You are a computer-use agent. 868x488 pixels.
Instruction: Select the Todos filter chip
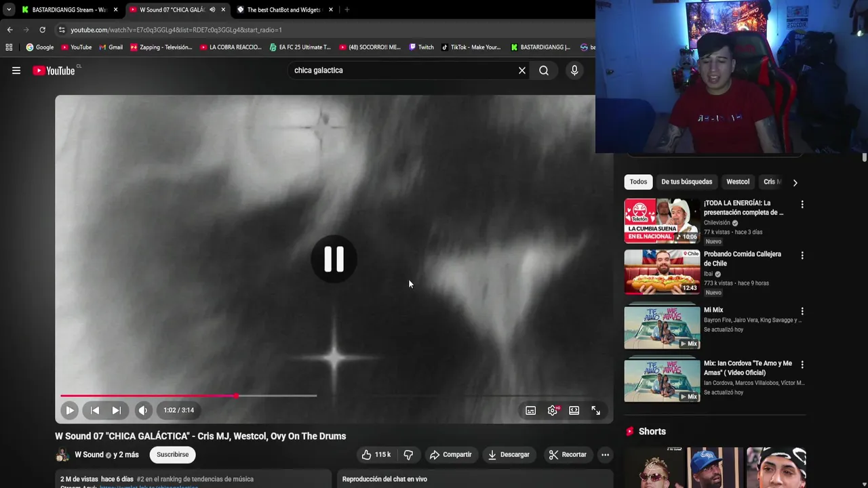pyautogui.click(x=638, y=182)
